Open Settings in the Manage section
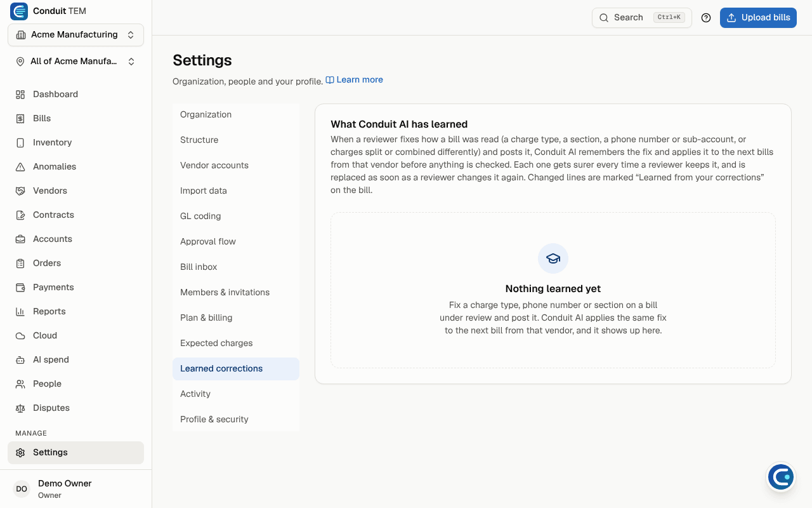The image size is (812, 508). (x=75, y=453)
